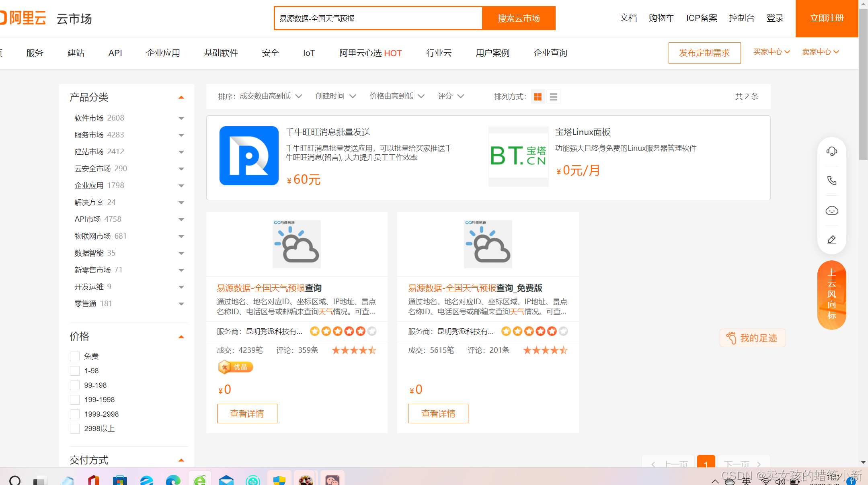This screenshot has width=868, height=485.
Task: Open 买家中心 dropdown
Action: 772,52
